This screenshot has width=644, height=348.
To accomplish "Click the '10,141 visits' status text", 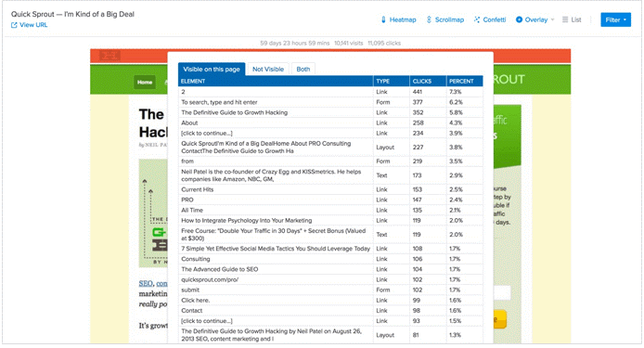I will (x=348, y=43).
